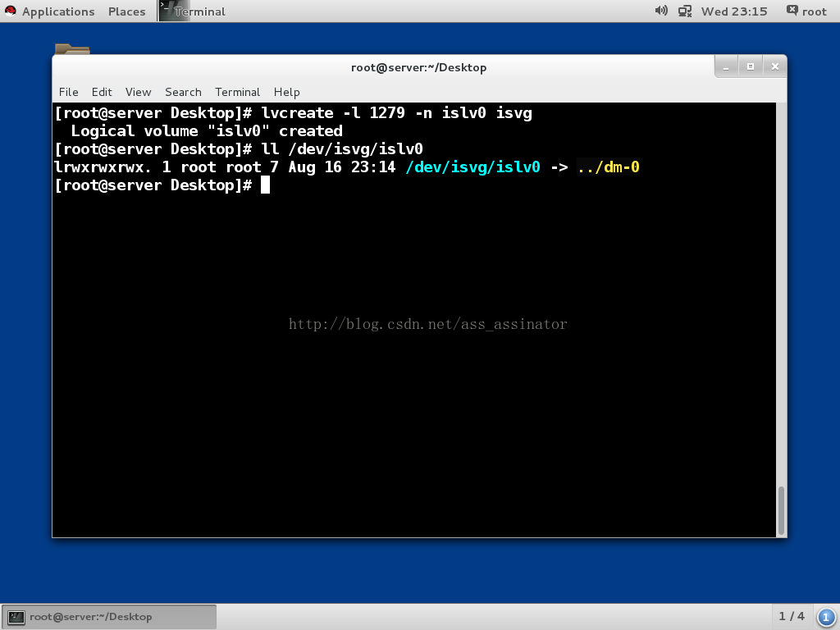Open the volume speaker icon
The width and height of the screenshot is (840, 630).
click(661, 11)
